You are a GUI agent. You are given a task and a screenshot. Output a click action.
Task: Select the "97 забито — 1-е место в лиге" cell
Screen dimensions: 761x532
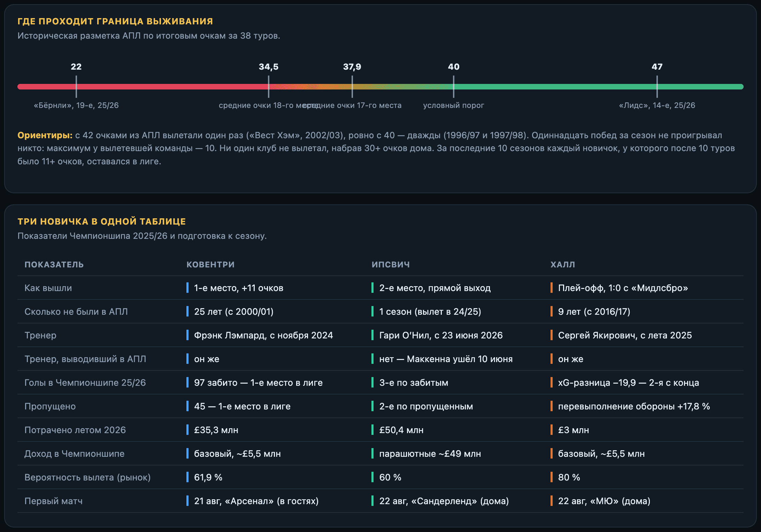pos(258,383)
